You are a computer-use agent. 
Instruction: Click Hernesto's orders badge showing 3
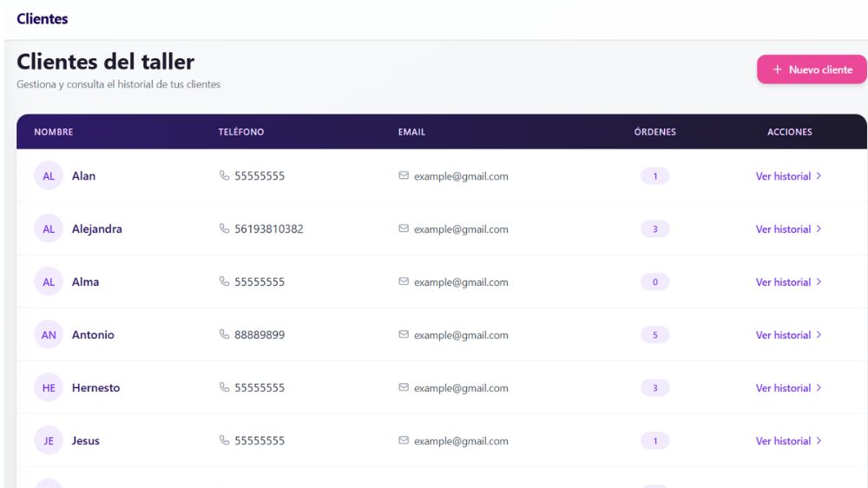tap(654, 388)
